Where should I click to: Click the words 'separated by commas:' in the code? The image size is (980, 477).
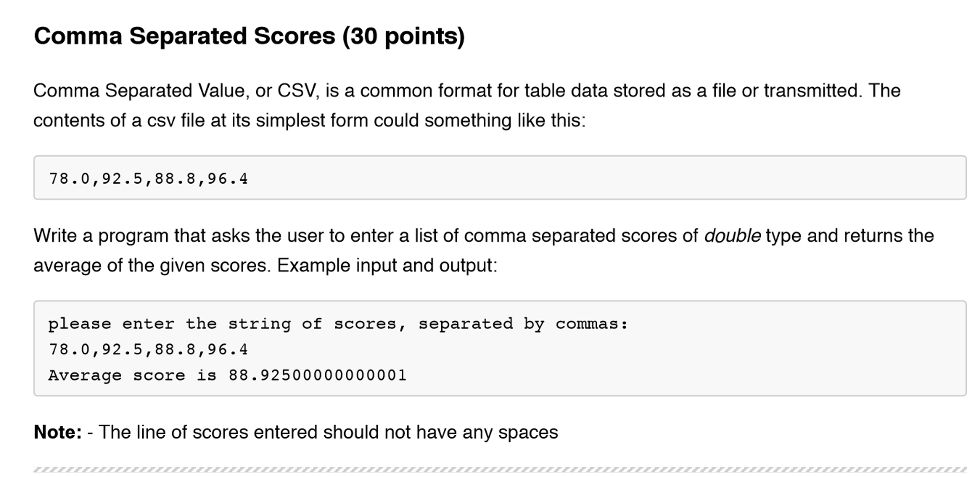point(523,324)
